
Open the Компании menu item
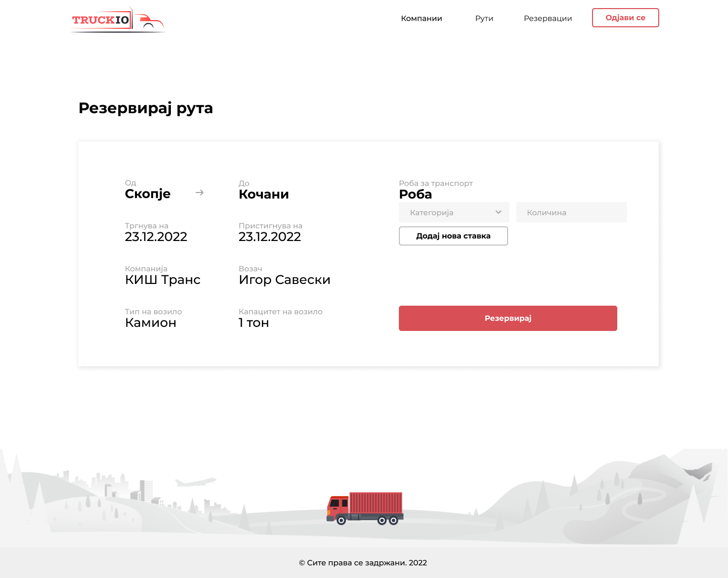pyautogui.click(x=421, y=18)
